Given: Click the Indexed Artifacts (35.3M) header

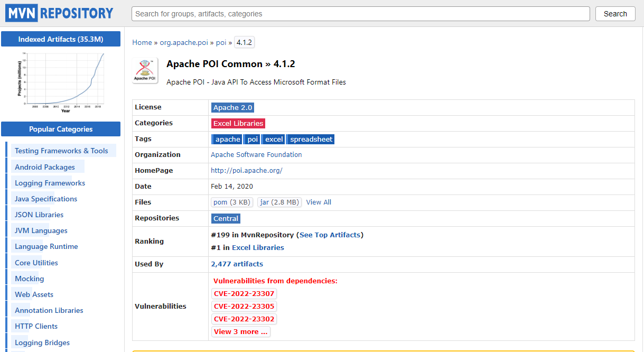Looking at the screenshot, I should pyautogui.click(x=61, y=39).
